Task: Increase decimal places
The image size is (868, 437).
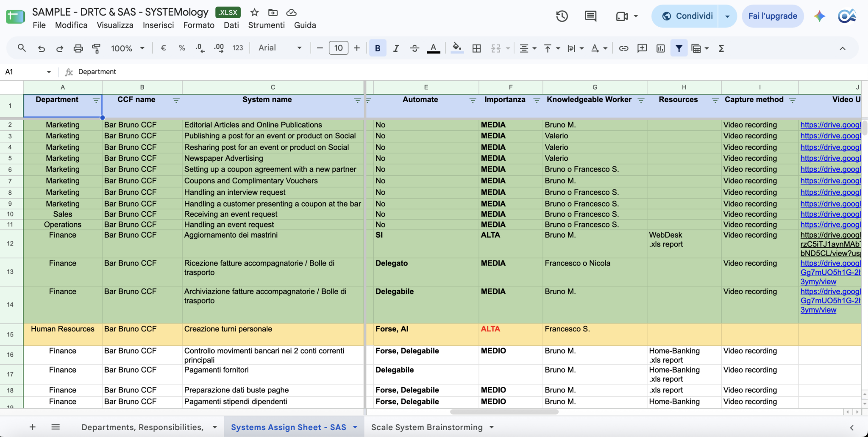Action: pyautogui.click(x=219, y=48)
